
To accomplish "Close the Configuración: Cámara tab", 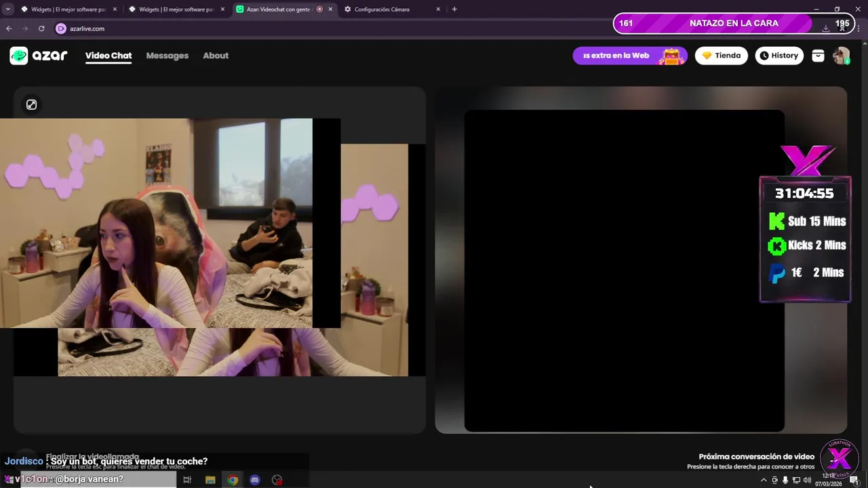I will coord(438,9).
